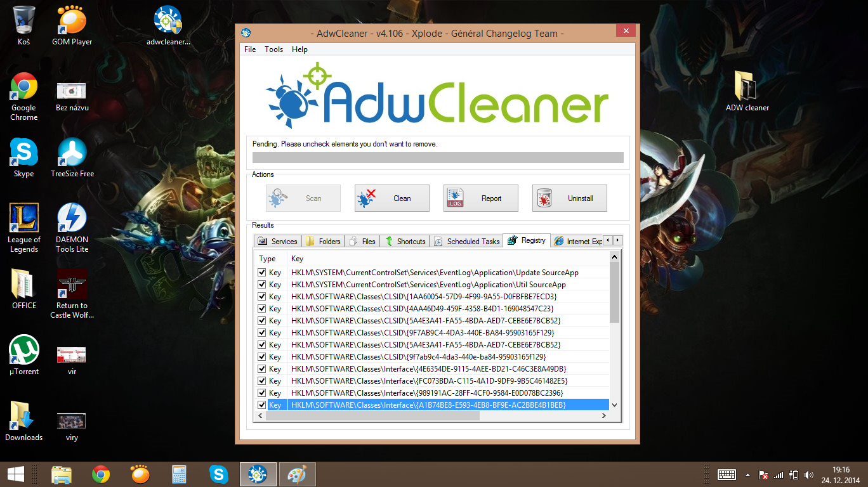Image resolution: width=868 pixels, height=487 pixels.
Task: Uncheck the CLSID {4AA46D49-459F...} key checkbox
Action: click(x=262, y=309)
